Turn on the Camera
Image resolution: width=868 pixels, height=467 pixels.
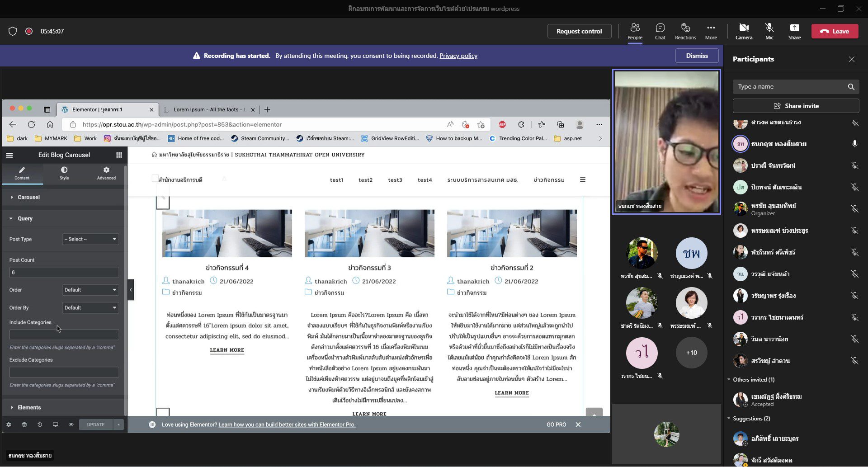click(x=744, y=31)
